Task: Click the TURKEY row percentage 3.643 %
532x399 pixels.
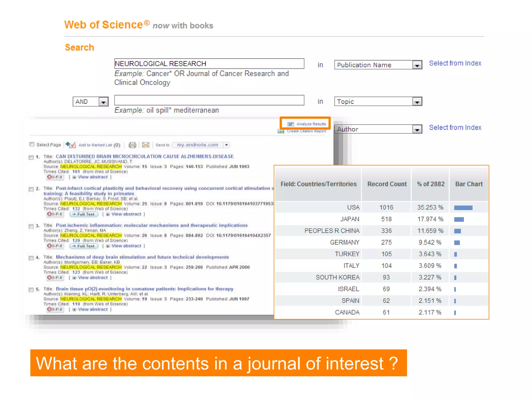Action: (430, 254)
